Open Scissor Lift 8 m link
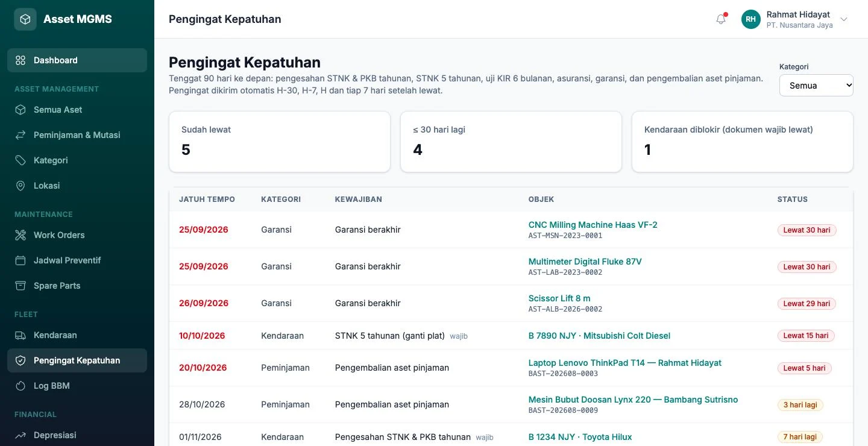 (559, 298)
